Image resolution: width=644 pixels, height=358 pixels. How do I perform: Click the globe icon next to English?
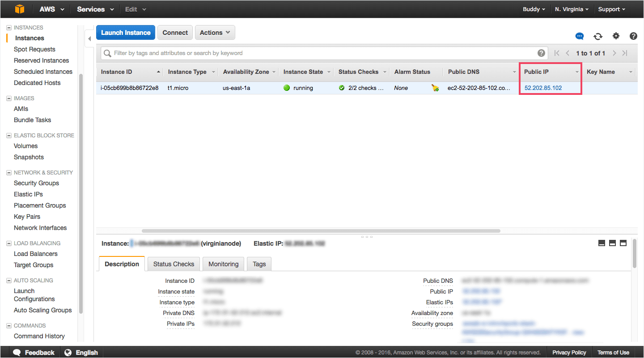tap(68, 352)
